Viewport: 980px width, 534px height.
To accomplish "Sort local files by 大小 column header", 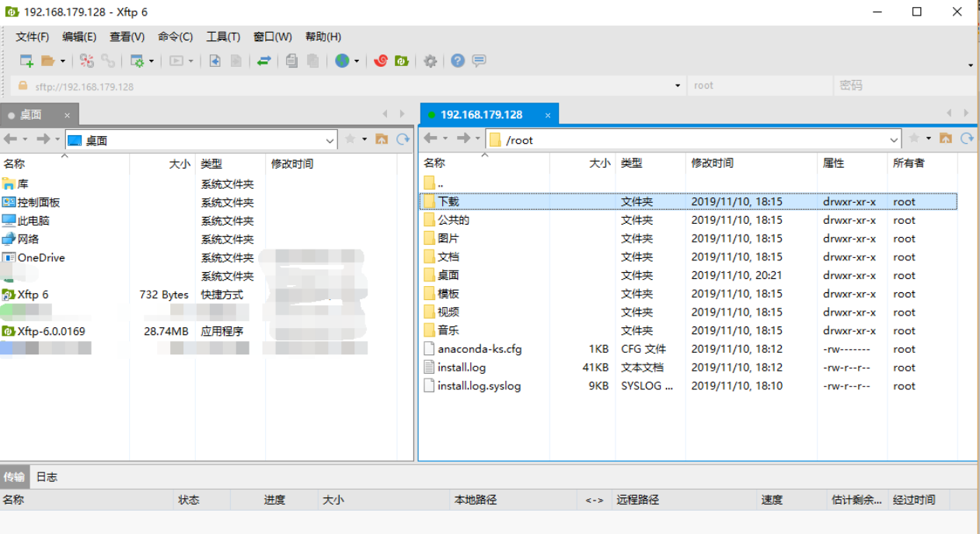I will [x=179, y=164].
